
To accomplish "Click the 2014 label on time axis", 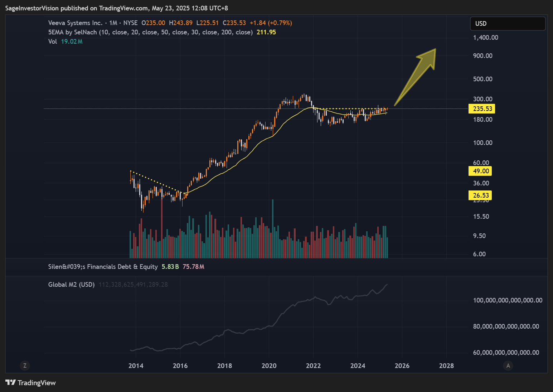I will (x=136, y=366).
